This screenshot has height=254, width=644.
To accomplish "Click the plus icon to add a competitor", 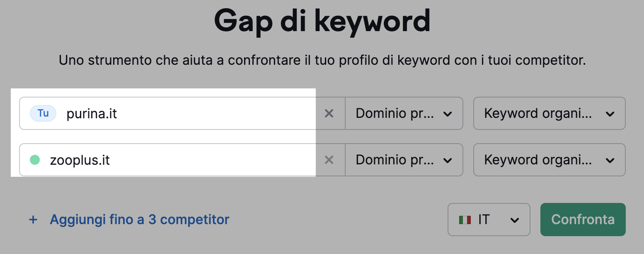I will point(33,220).
